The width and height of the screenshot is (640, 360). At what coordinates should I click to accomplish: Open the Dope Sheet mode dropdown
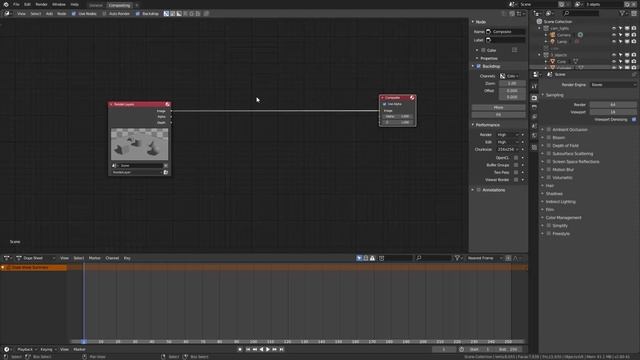36,258
